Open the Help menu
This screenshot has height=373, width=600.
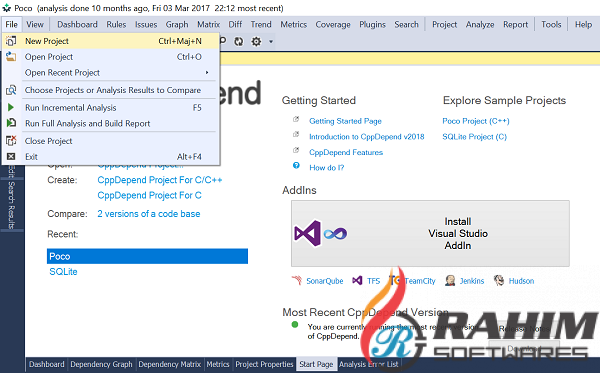(583, 24)
